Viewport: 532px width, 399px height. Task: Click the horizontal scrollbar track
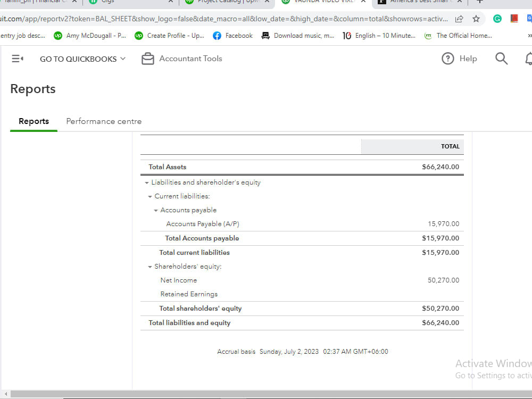point(271,394)
